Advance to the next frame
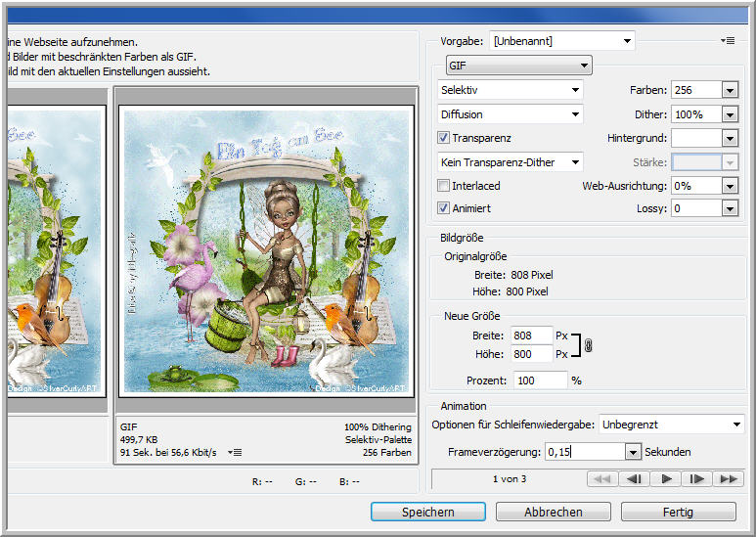This screenshot has height=537, width=756. [696, 478]
